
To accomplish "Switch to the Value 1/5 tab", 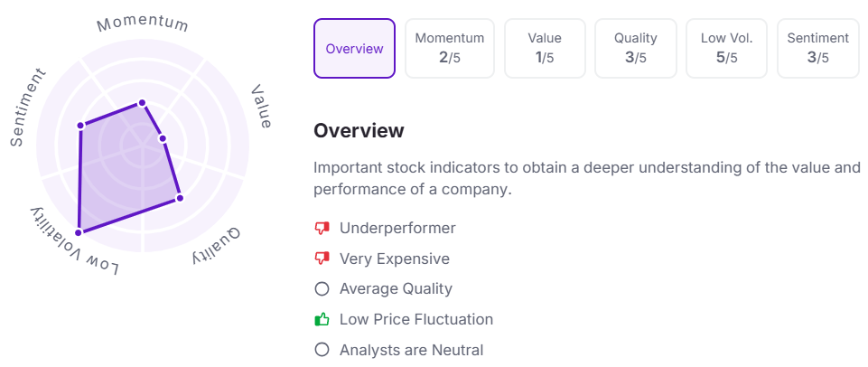I will 545,49.
